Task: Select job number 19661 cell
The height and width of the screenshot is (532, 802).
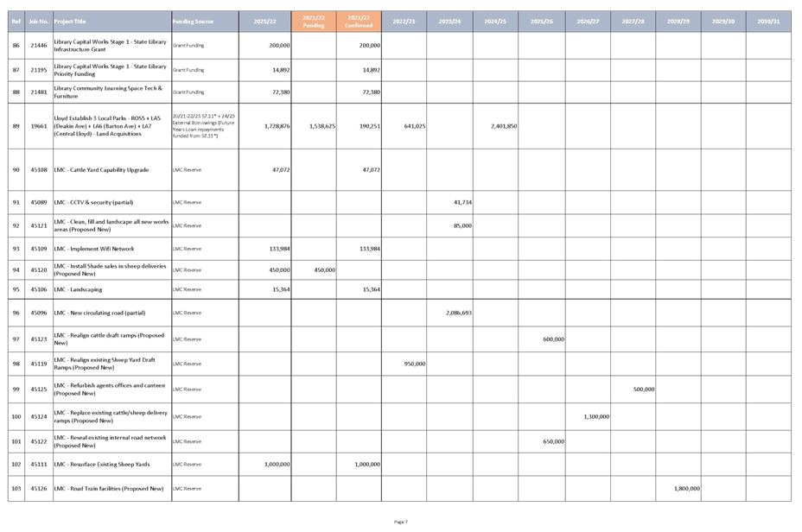Action: (x=39, y=126)
